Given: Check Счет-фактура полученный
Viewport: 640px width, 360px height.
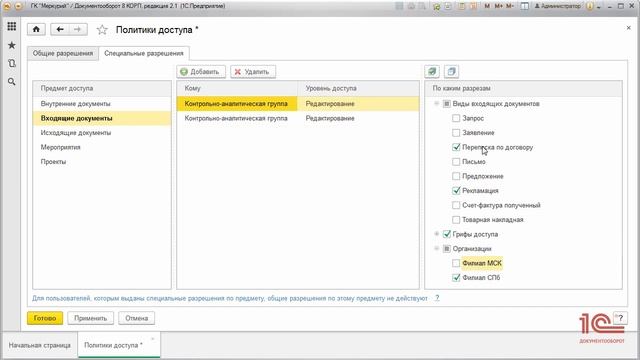Looking at the screenshot, I should point(456,205).
